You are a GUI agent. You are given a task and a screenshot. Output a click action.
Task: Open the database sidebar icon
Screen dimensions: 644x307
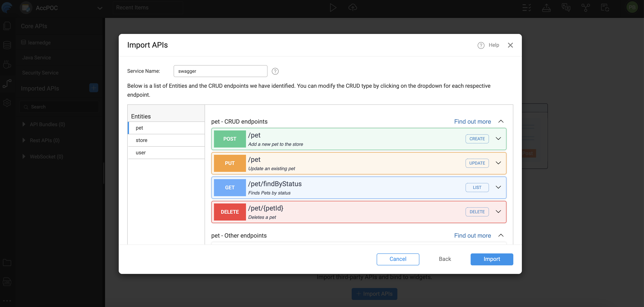(7, 45)
